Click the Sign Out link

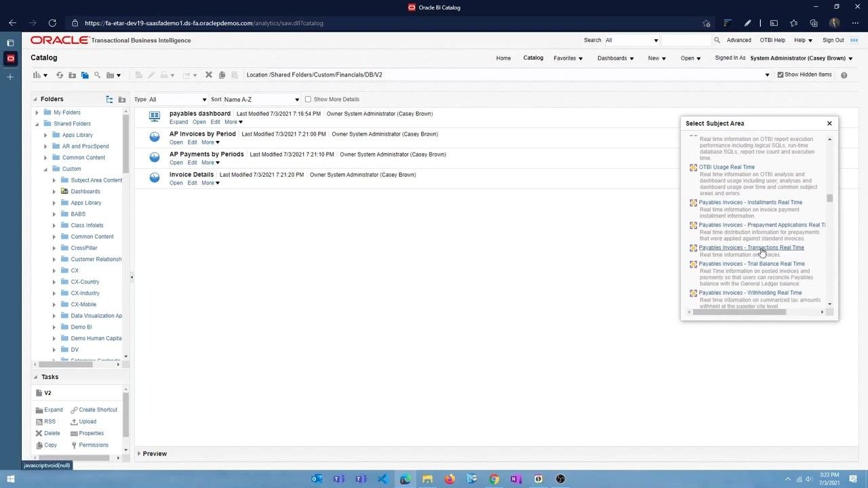tap(833, 40)
